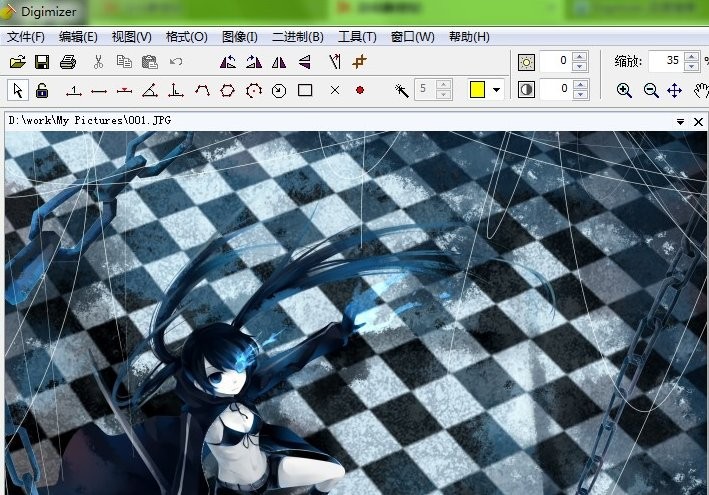Fit image using four-arrow icon
Image resolution: width=709 pixels, height=495 pixels.
(x=674, y=90)
